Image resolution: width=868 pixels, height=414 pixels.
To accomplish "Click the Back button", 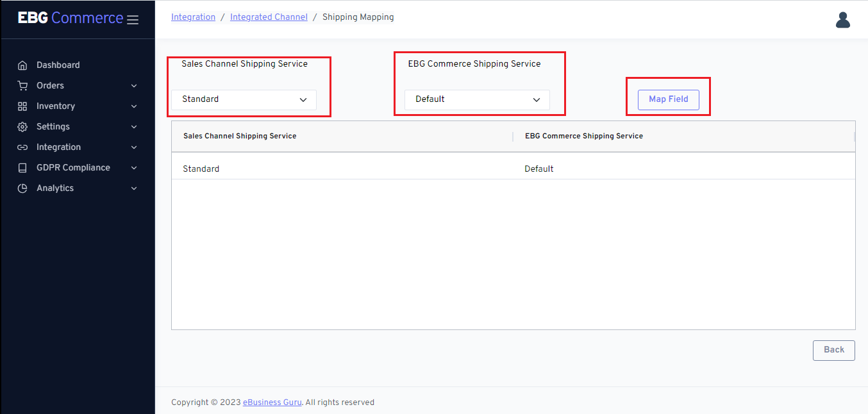I will point(833,350).
